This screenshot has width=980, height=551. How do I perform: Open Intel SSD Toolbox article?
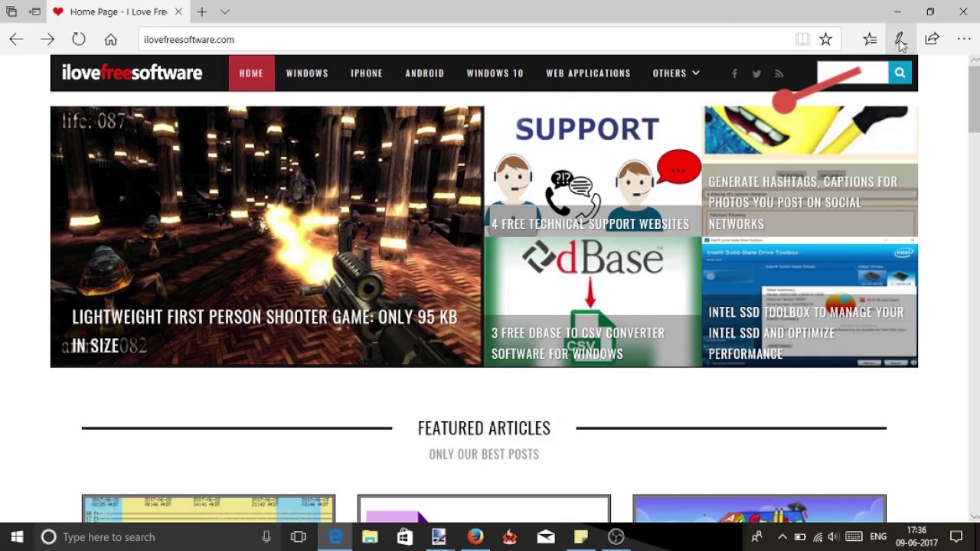(x=805, y=332)
